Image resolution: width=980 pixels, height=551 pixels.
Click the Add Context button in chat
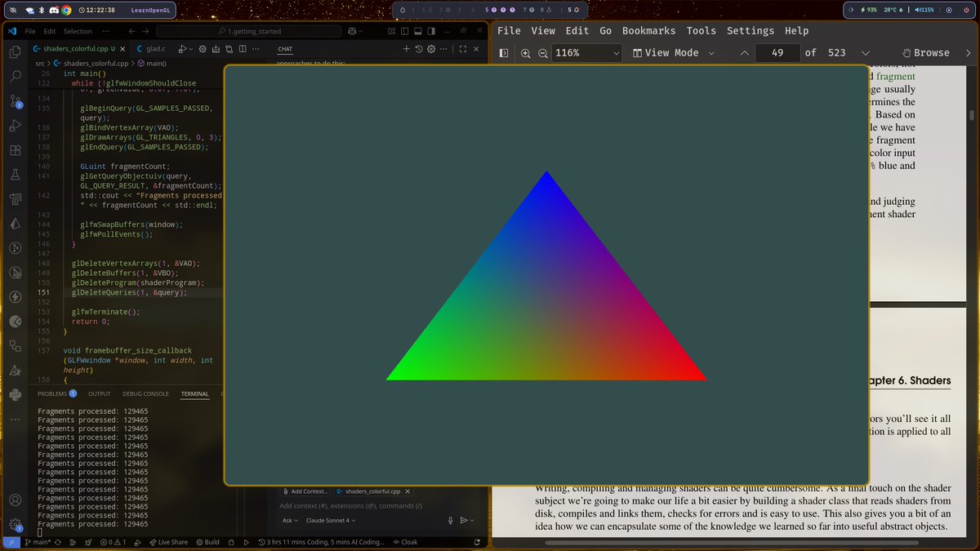pos(306,491)
